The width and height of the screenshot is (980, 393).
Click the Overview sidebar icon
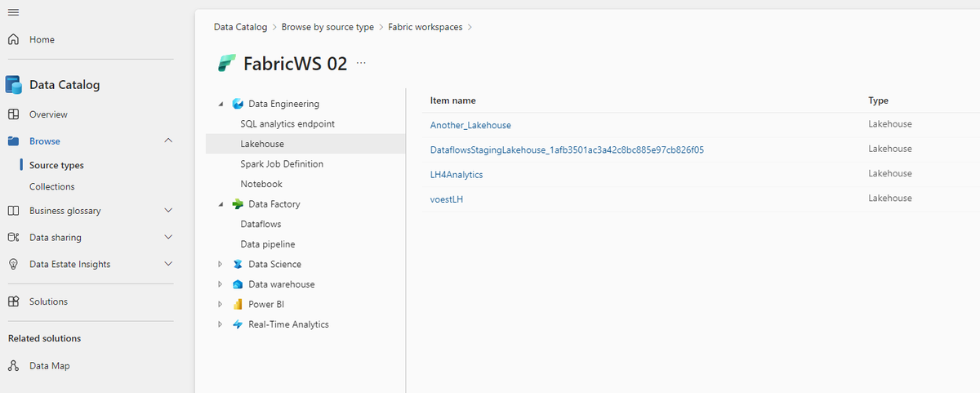pyautogui.click(x=13, y=114)
